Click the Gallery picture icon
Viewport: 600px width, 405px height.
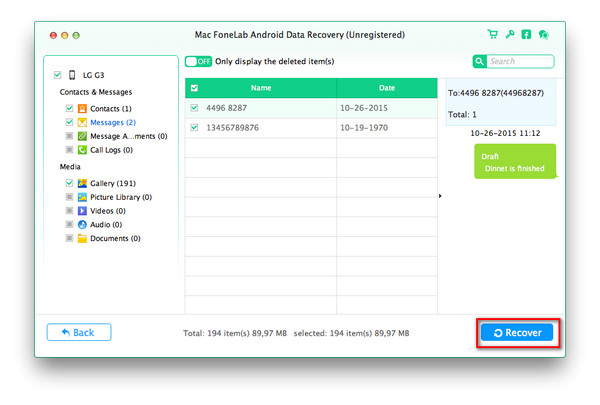82,183
